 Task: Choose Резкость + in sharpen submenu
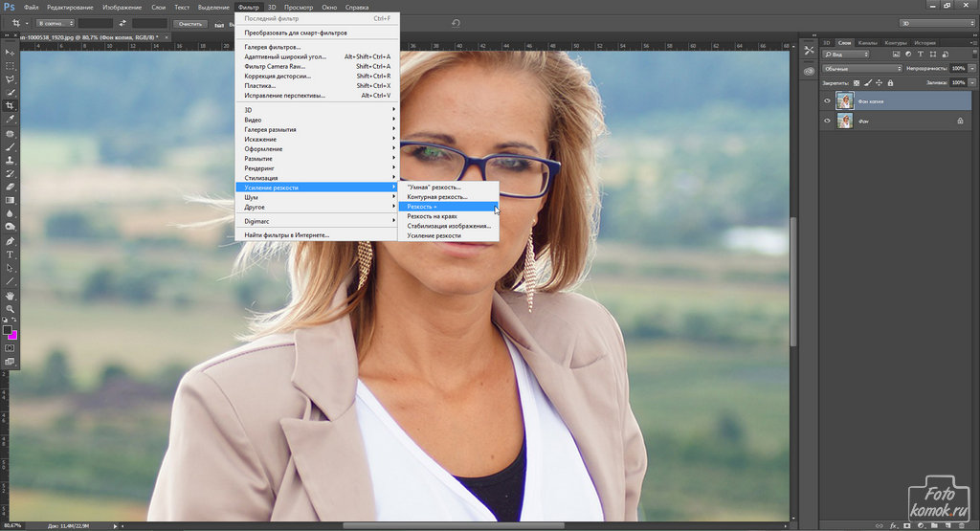[x=449, y=206]
